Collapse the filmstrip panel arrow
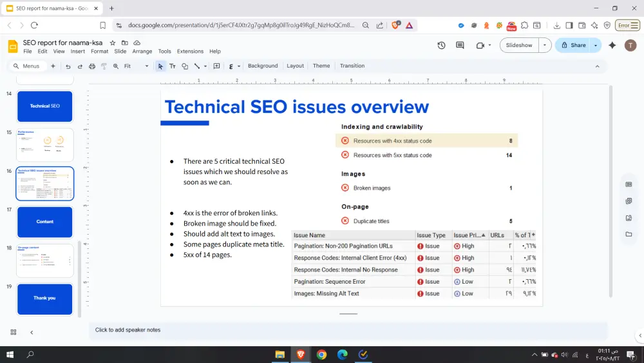This screenshot has width=644, height=363. tap(32, 332)
